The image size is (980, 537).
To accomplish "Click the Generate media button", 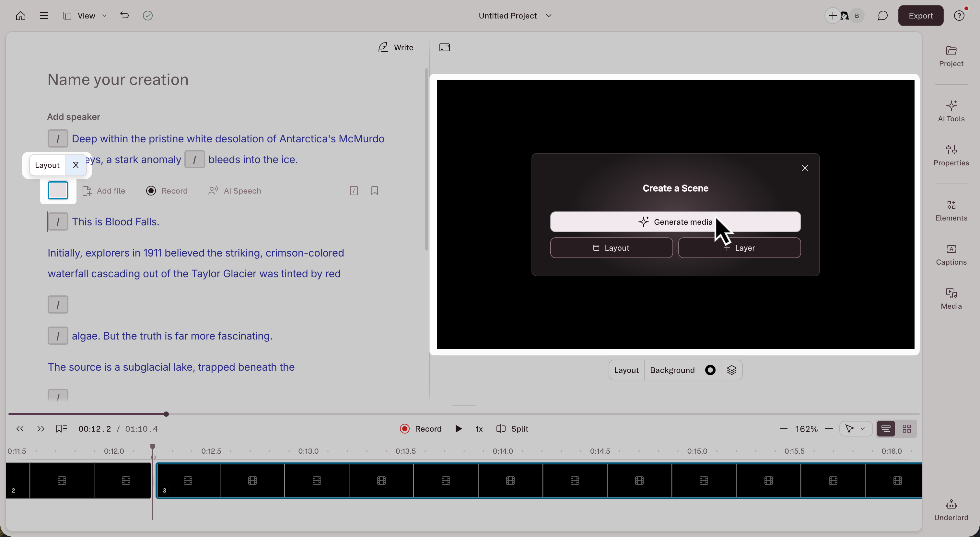I will 675,222.
